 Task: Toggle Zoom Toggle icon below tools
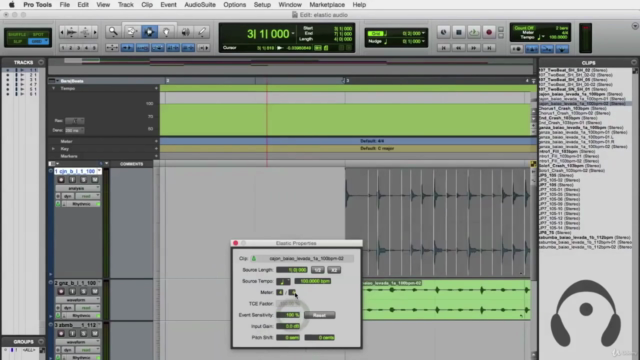[111, 48]
